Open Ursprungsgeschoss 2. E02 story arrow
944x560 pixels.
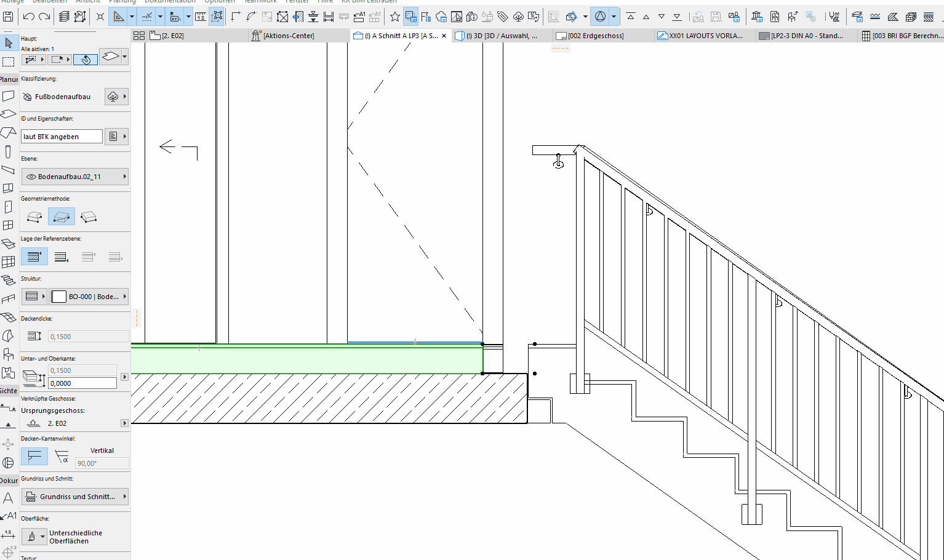tap(124, 423)
